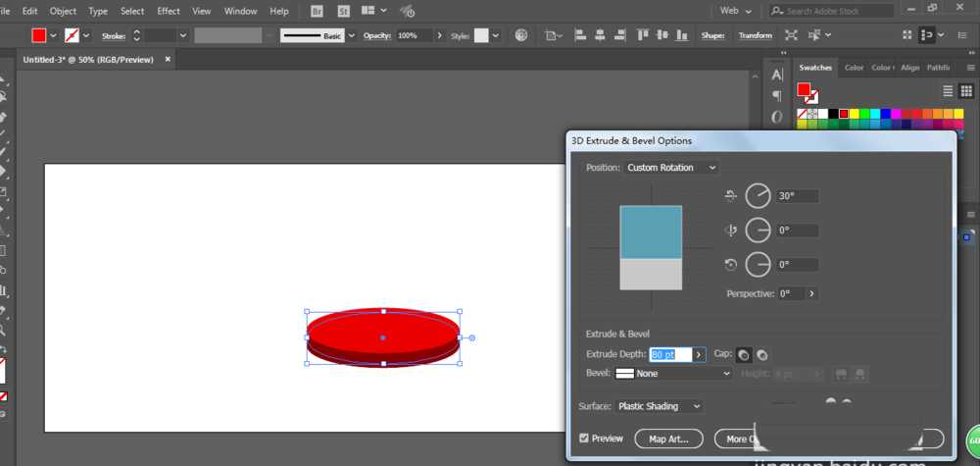Expand the Bevel dropdown set to None

pos(673,374)
